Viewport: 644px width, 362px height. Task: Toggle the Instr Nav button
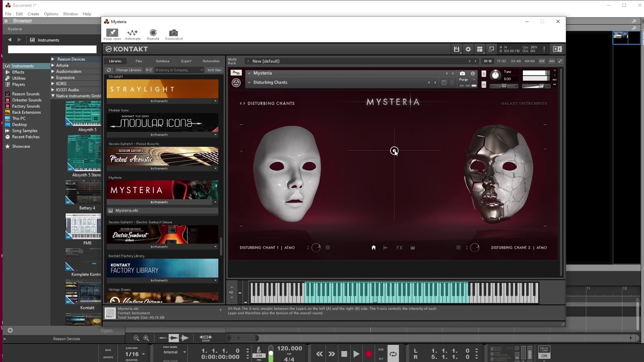click(214, 70)
